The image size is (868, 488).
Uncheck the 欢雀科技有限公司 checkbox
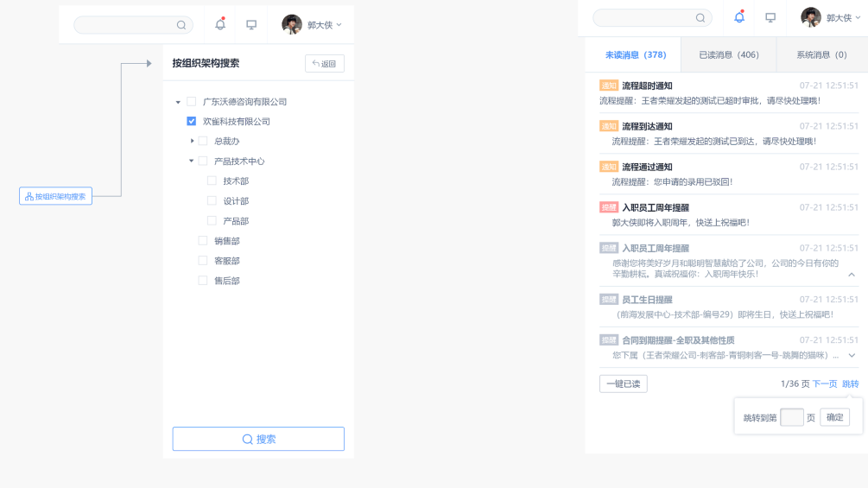tap(192, 122)
